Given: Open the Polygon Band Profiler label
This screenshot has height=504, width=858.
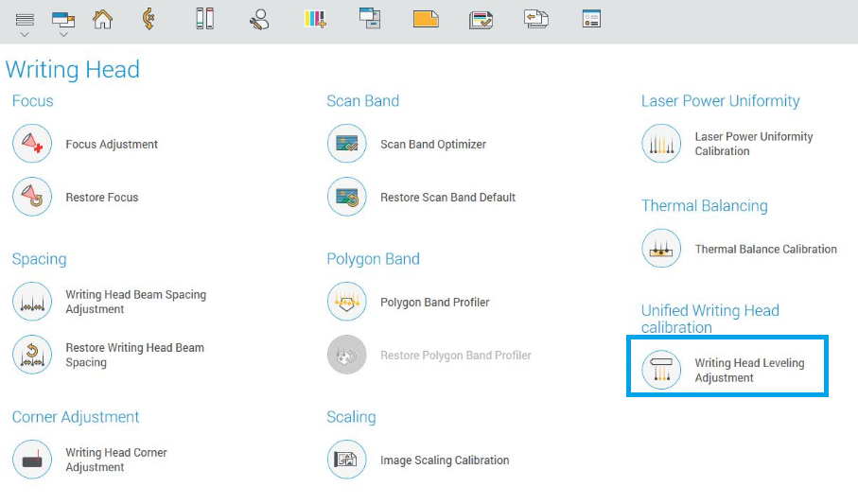Looking at the screenshot, I should [x=435, y=303].
